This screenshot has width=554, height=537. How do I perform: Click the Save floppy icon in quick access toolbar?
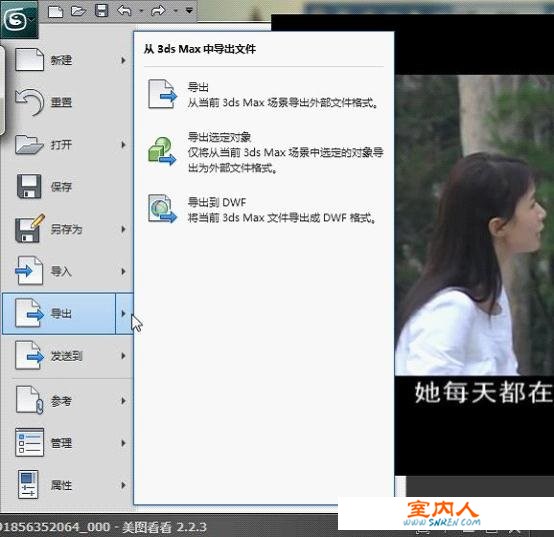pyautogui.click(x=101, y=11)
